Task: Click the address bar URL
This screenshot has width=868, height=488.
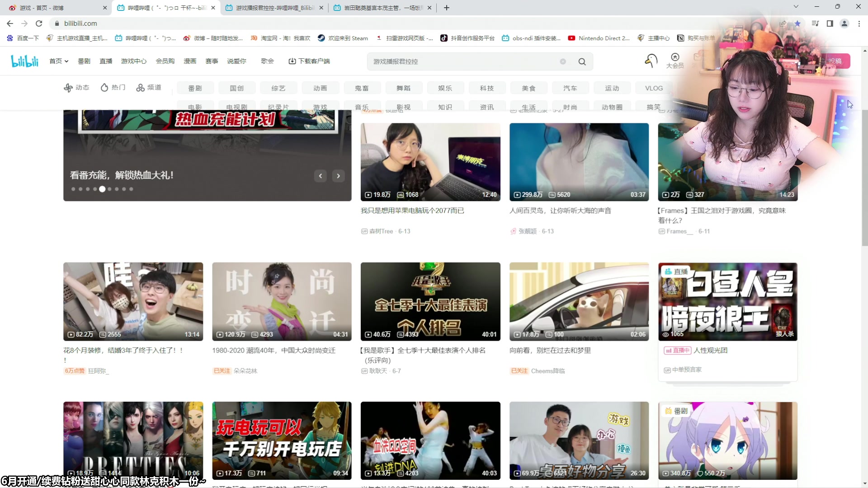Action: (x=80, y=23)
